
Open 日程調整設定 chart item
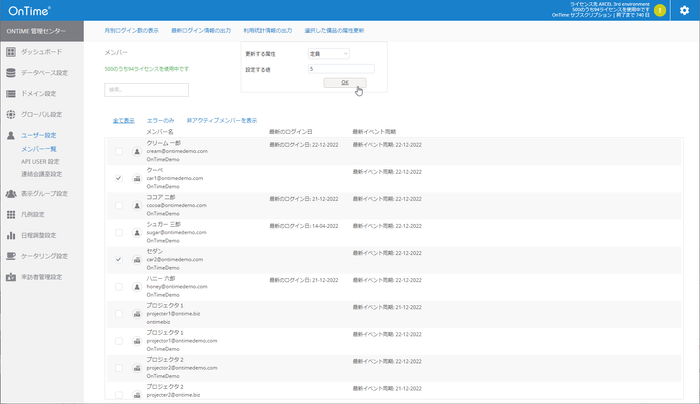(x=44, y=235)
